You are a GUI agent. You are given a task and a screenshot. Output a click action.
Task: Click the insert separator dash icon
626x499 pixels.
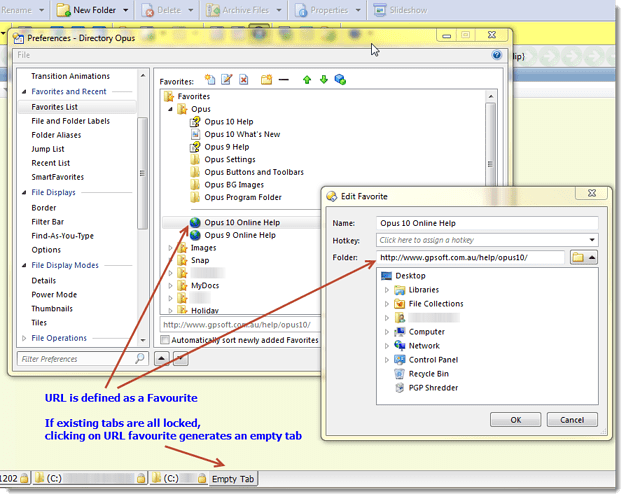point(283,80)
